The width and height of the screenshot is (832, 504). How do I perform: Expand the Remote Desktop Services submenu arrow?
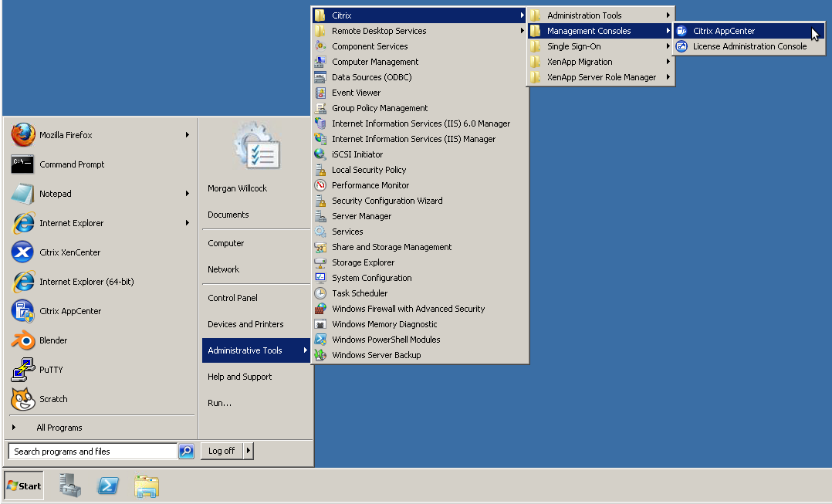tap(522, 31)
